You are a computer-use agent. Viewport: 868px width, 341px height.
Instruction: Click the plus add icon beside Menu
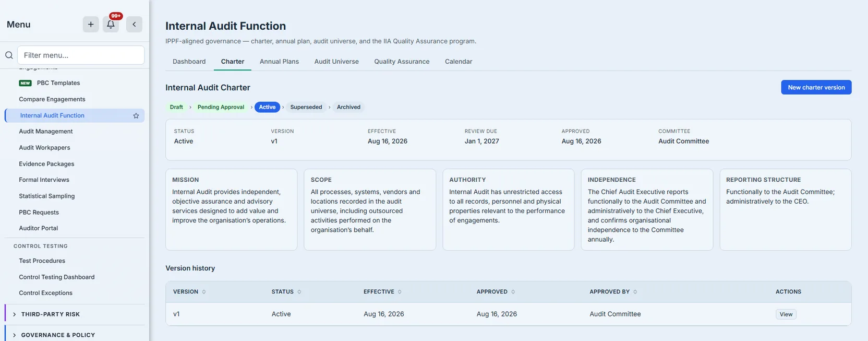[91, 25]
